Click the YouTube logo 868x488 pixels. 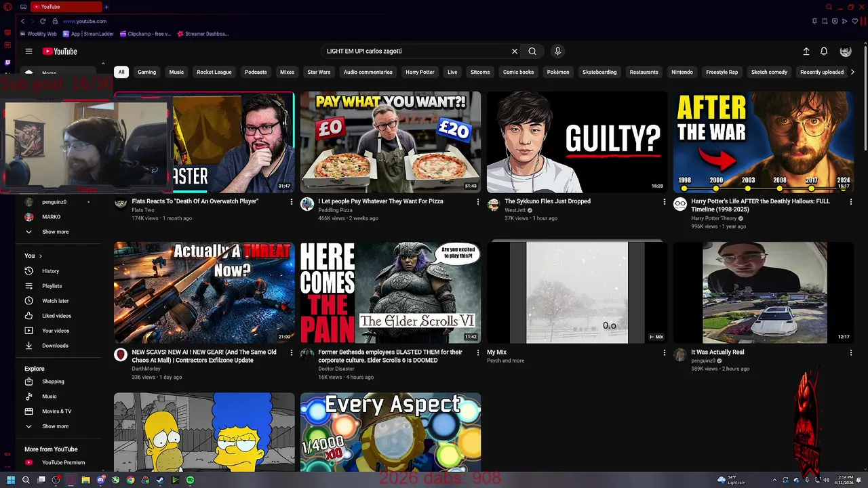(60, 52)
